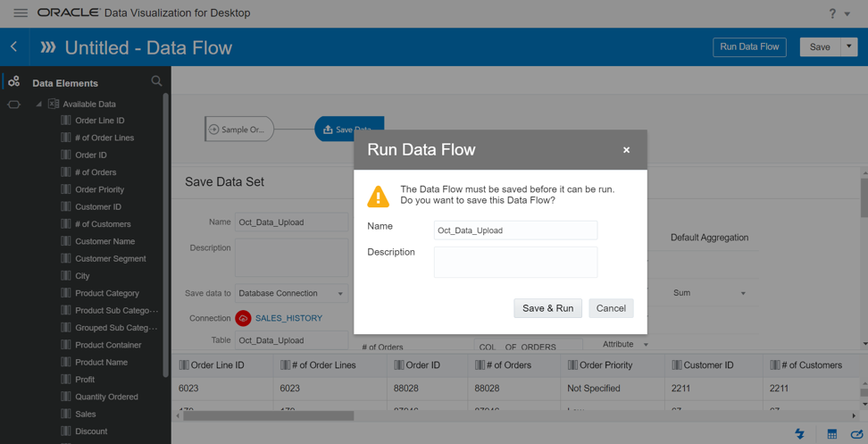Select Customer Segment element

click(x=111, y=258)
